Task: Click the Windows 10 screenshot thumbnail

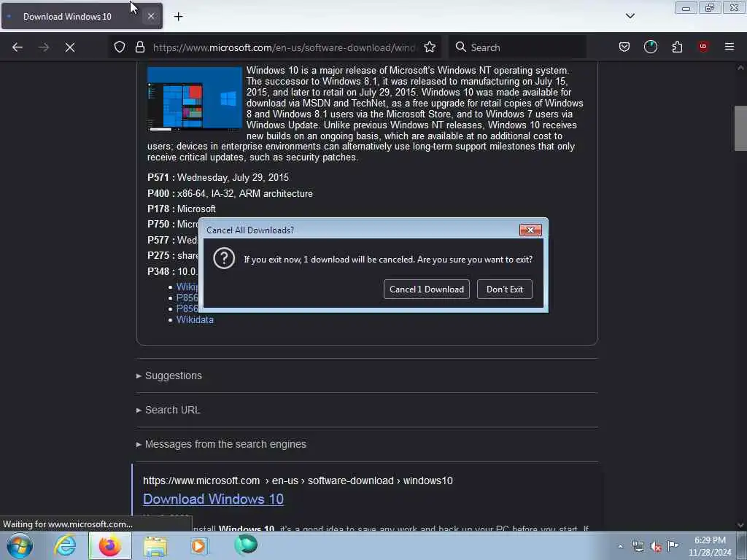Action: pyautogui.click(x=195, y=98)
